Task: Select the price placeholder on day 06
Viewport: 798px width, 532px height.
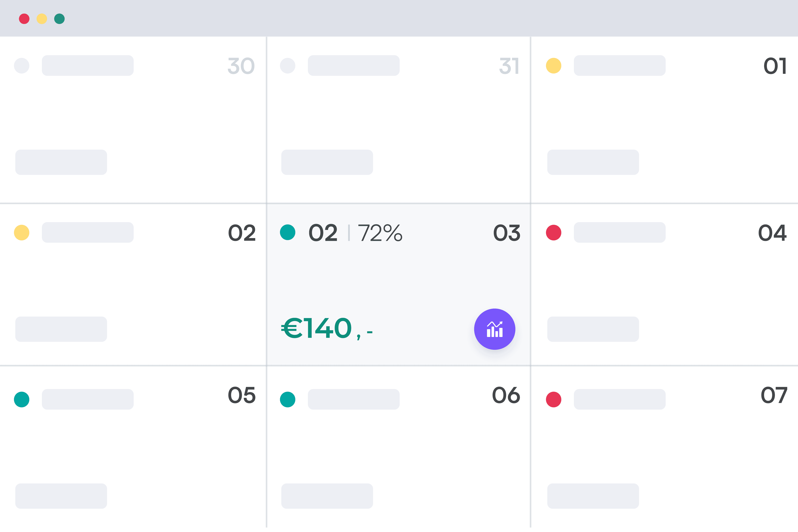Action: pyautogui.click(x=327, y=496)
